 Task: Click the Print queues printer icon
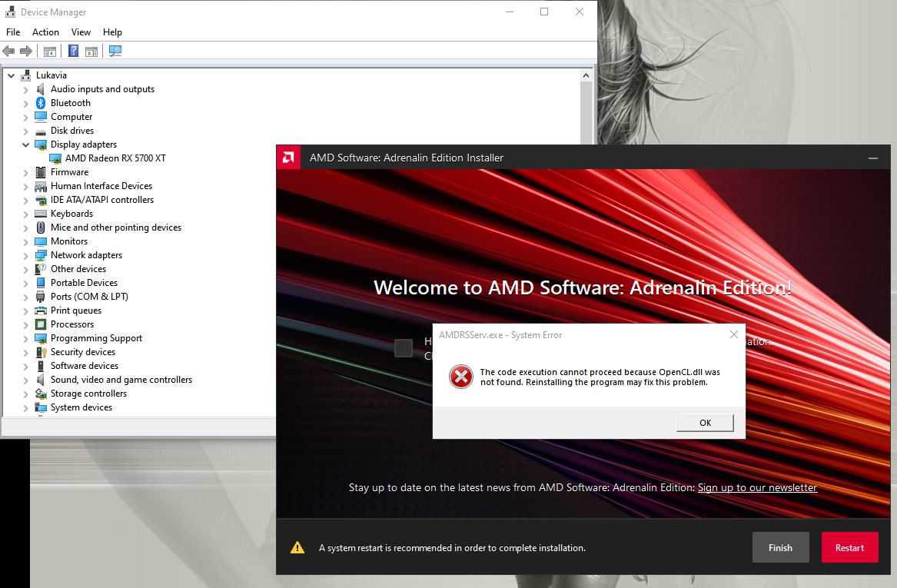click(41, 311)
